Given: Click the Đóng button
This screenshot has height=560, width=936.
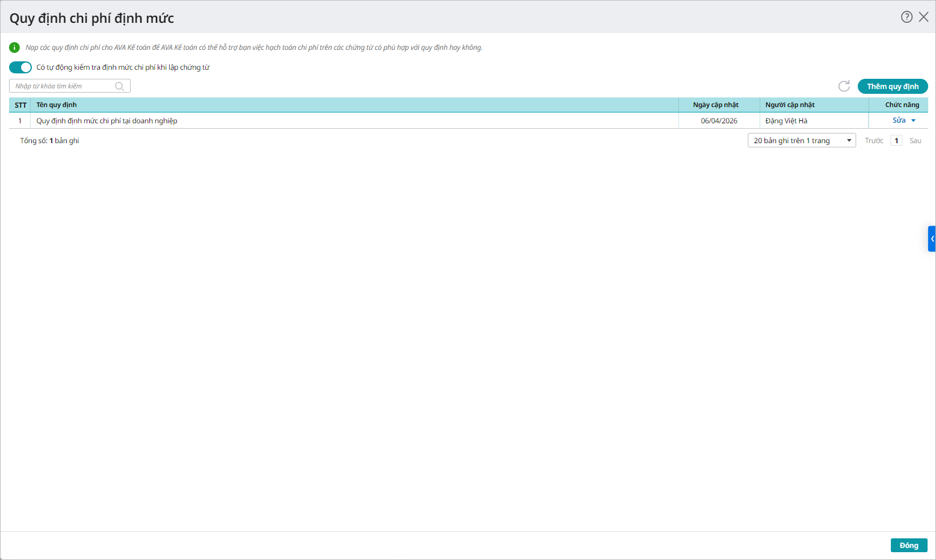Looking at the screenshot, I should tap(908, 545).
